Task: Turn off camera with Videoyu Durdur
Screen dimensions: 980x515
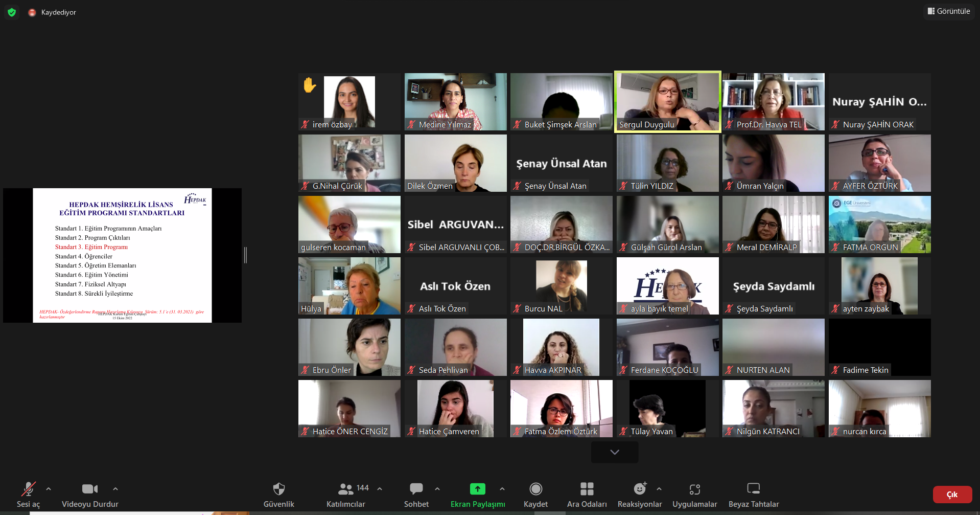Action: tap(90, 495)
